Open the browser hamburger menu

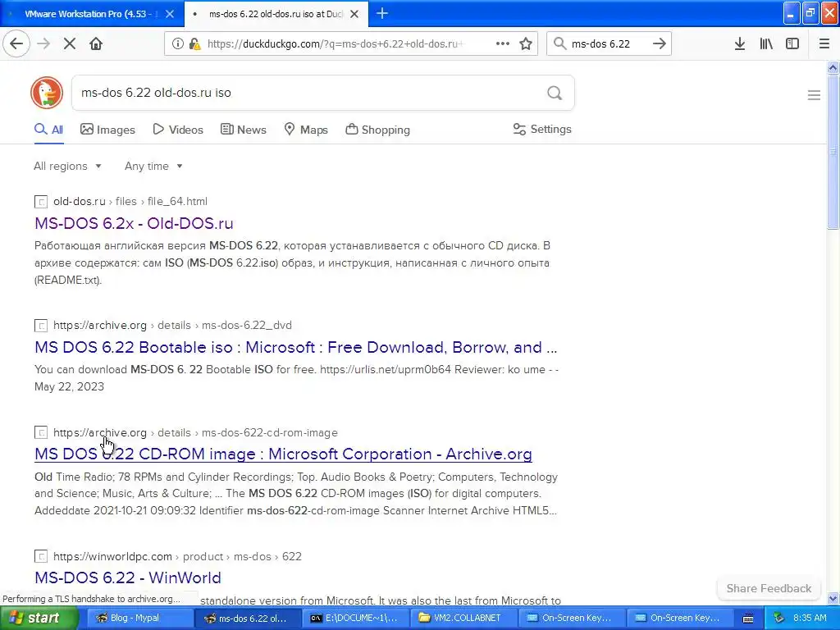pyautogui.click(x=824, y=44)
